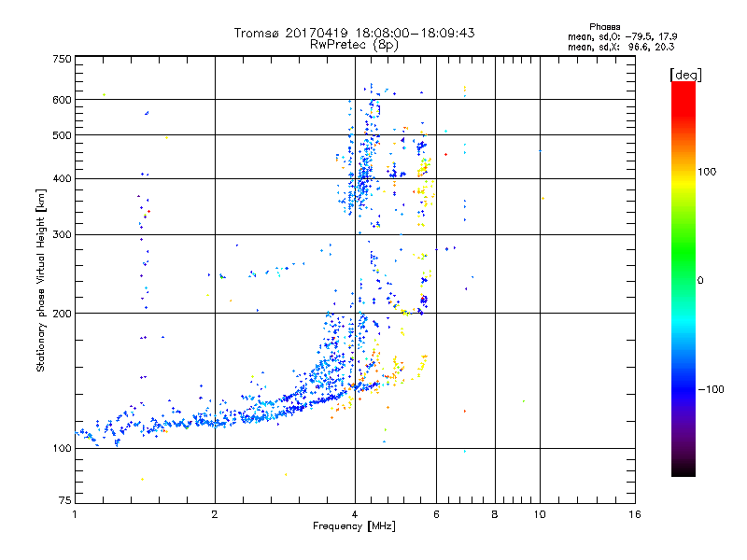The width and height of the screenshot is (747, 560).
Task: Click the y-axis label '300'
Action: (x=62, y=234)
